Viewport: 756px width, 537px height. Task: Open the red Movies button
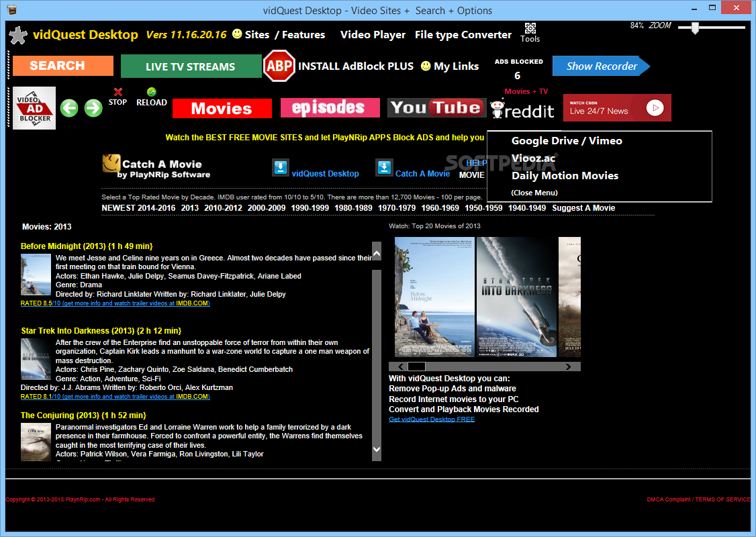[x=222, y=109]
